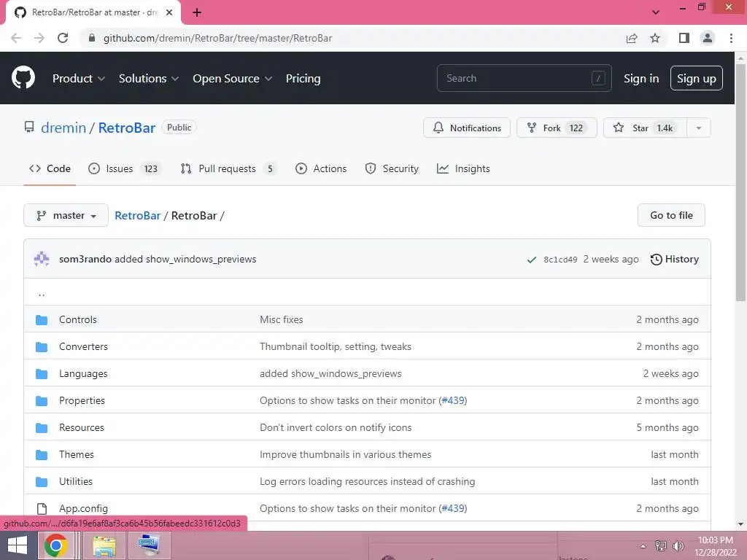
Task: Click 'Misc fixes' commit message
Action: (281, 320)
